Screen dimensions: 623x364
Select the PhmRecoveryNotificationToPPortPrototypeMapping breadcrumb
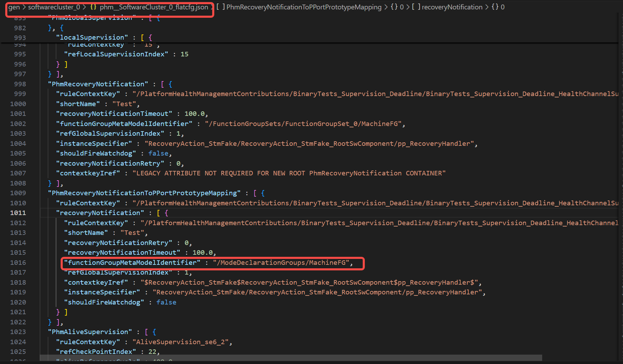(x=304, y=7)
